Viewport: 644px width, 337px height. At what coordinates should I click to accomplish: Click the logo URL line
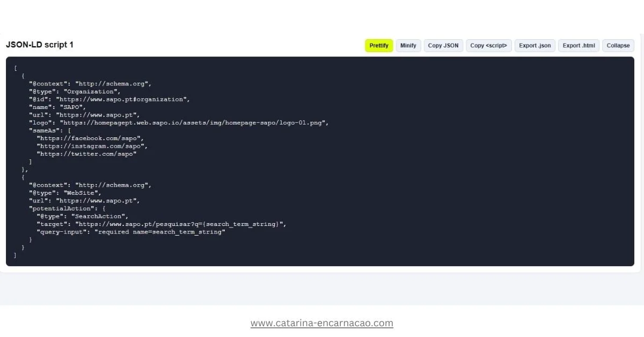click(x=179, y=123)
